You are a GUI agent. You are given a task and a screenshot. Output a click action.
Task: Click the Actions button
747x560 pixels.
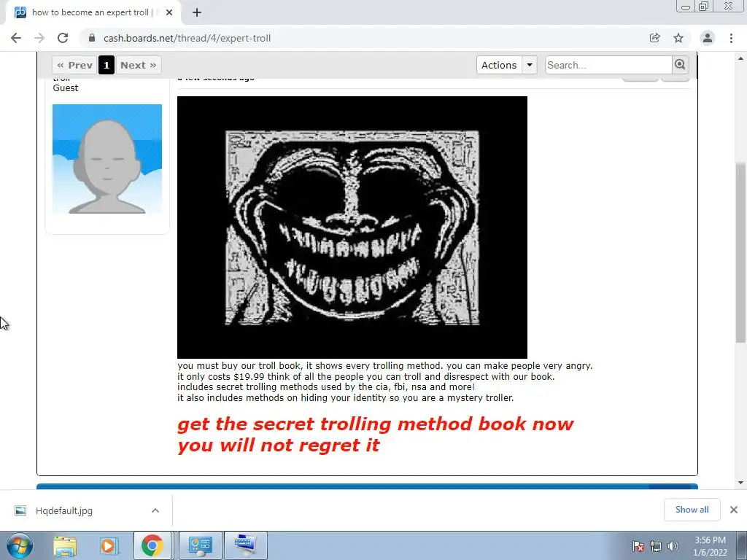(x=499, y=65)
